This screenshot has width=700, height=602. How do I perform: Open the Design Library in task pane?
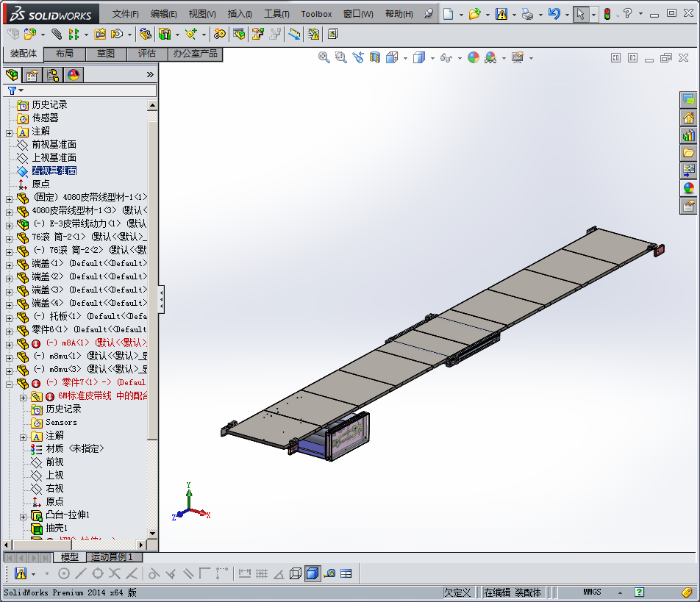(x=688, y=135)
